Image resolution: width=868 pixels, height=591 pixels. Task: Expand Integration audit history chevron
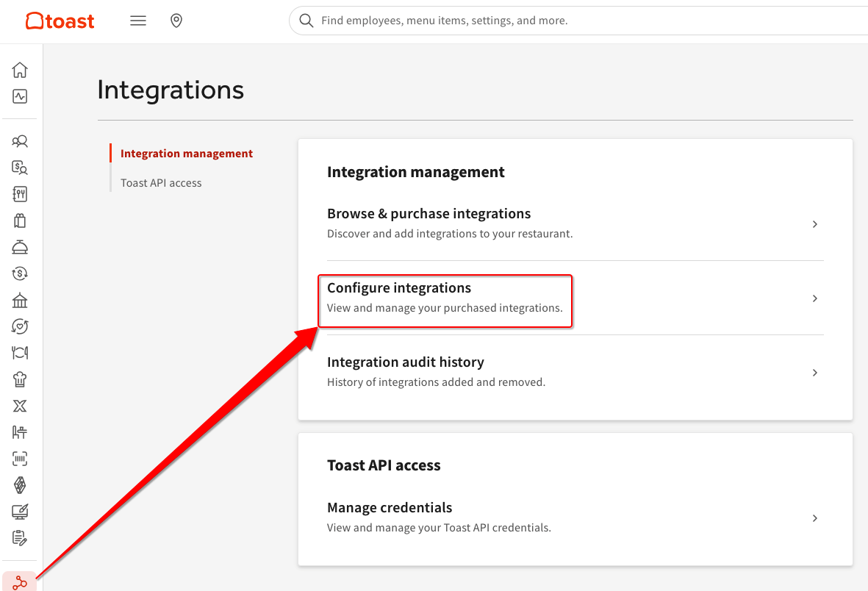click(814, 373)
